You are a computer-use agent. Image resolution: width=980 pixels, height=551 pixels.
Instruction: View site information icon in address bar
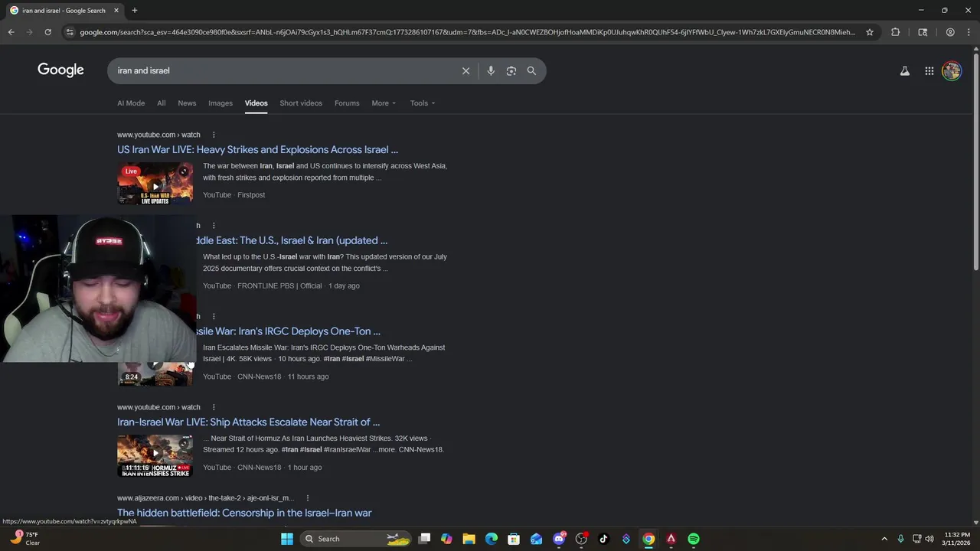(70, 32)
